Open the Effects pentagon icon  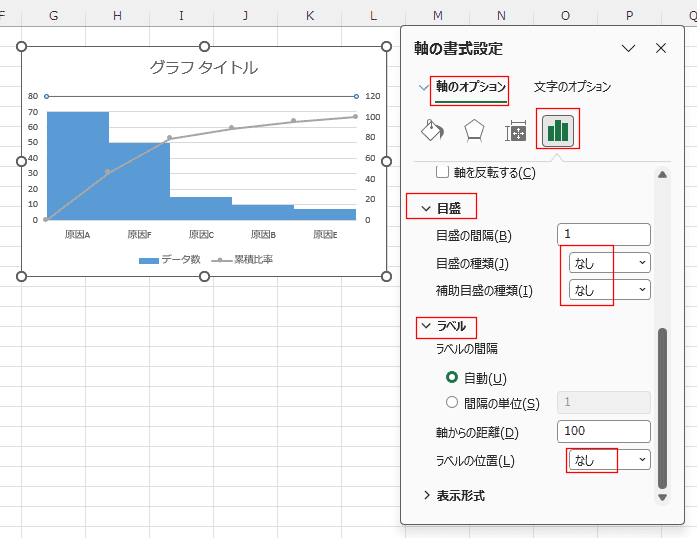coord(474,131)
